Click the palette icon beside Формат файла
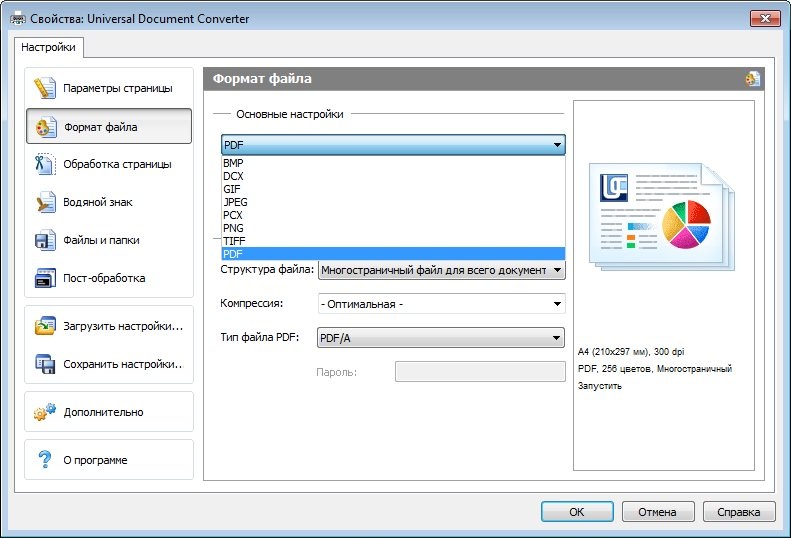The width and height of the screenshot is (791, 538). coord(45,127)
